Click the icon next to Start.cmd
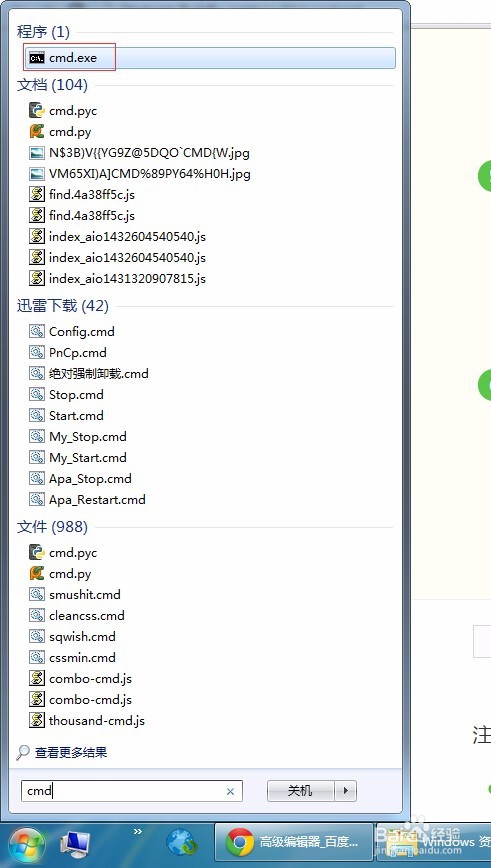Image resolution: width=491 pixels, height=868 pixels. (x=37, y=416)
